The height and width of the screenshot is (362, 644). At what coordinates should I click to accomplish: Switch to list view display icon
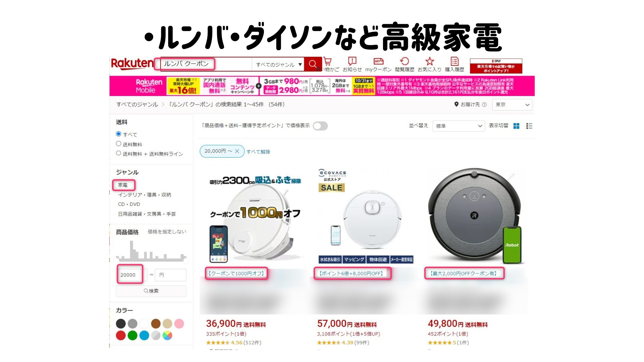click(x=529, y=126)
